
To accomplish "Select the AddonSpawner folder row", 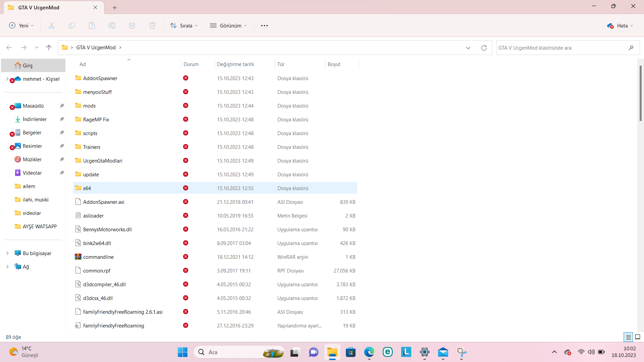I will pos(215,78).
